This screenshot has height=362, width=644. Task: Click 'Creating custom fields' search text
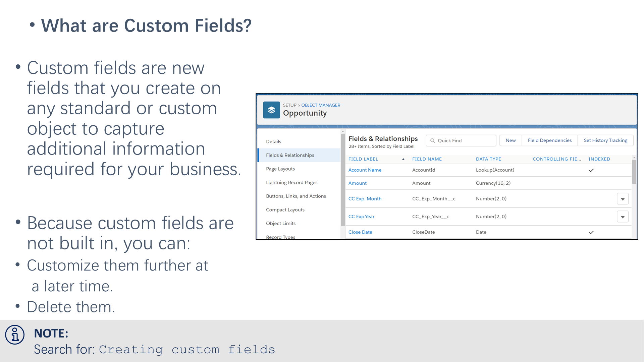187,350
